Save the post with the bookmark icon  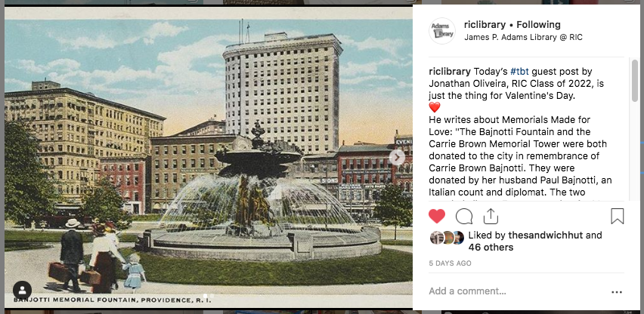pyautogui.click(x=617, y=216)
